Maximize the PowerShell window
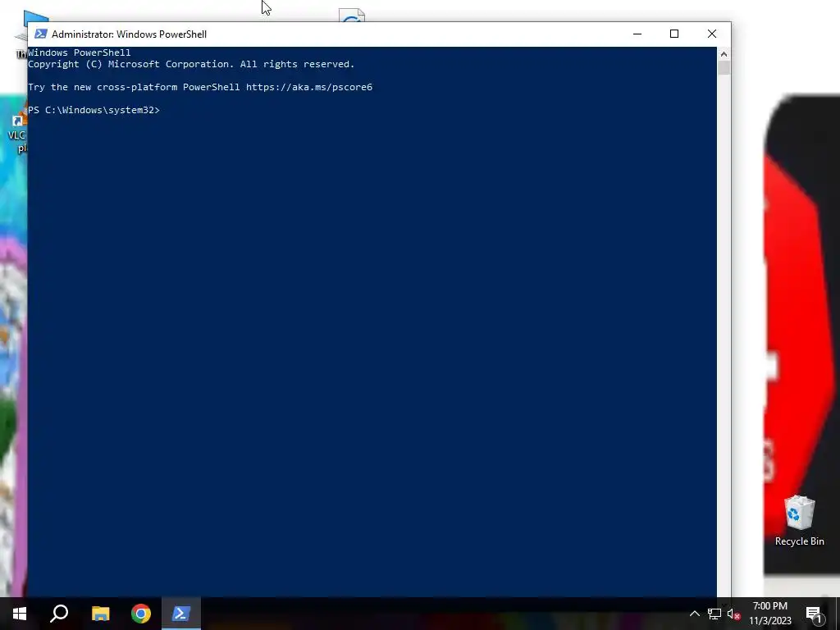The width and height of the screenshot is (840, 630). [x=674, y=34]
